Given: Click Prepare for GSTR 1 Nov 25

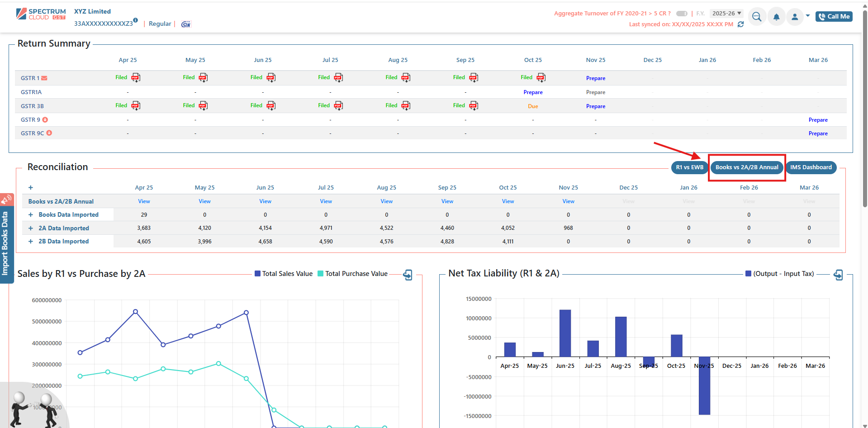Looking at the screenshot, I should (x=595, y=78).
